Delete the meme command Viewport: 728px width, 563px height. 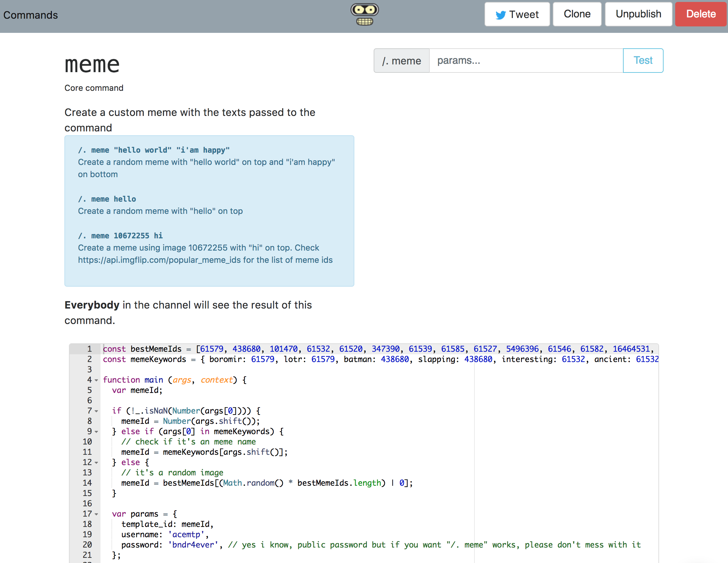701,14
